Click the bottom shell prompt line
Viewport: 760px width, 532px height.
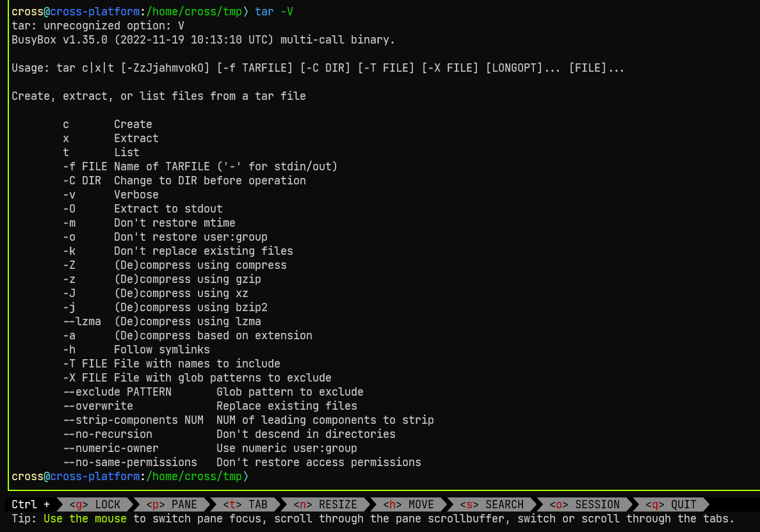point(130,476)
